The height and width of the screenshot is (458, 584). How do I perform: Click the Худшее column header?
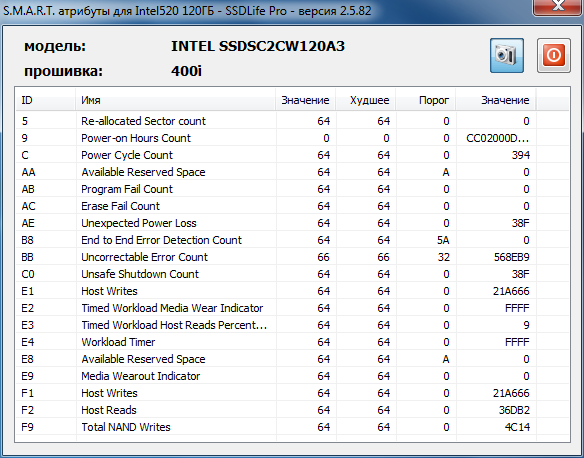click(x=366, y=100)
